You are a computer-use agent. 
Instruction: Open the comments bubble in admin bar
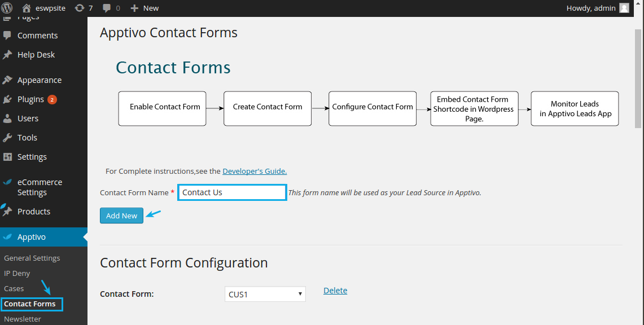[111, 8]
